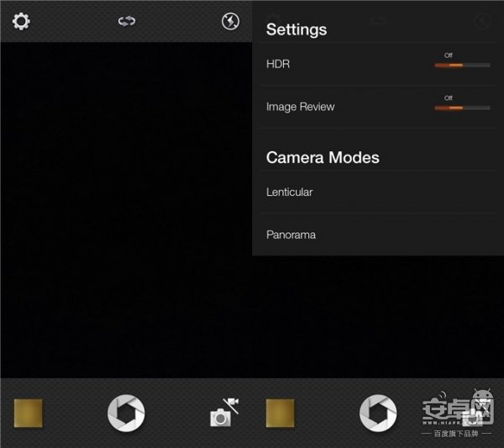Click the HDR text label
This screenshot has width=504, height=448.
[x=278, y=64]
